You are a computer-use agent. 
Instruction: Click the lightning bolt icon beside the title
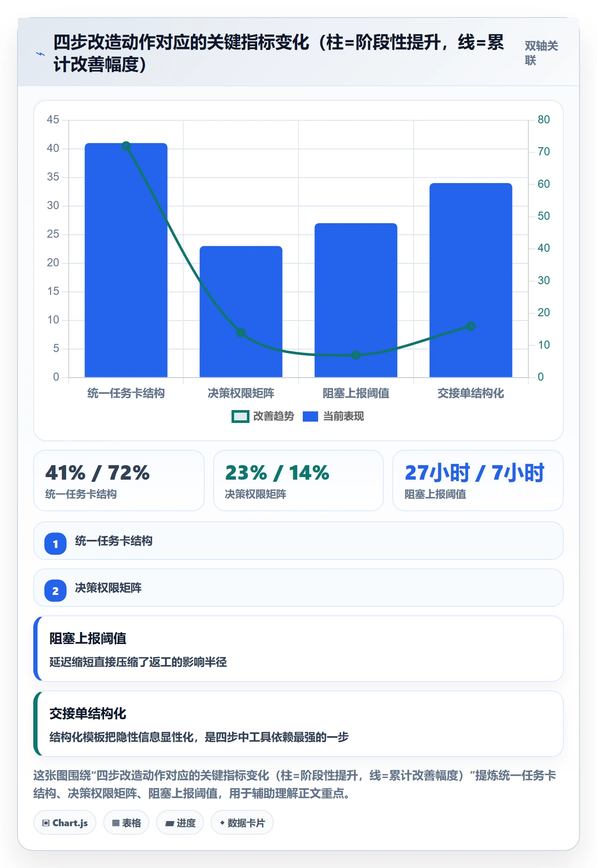[x=40, y=54]
